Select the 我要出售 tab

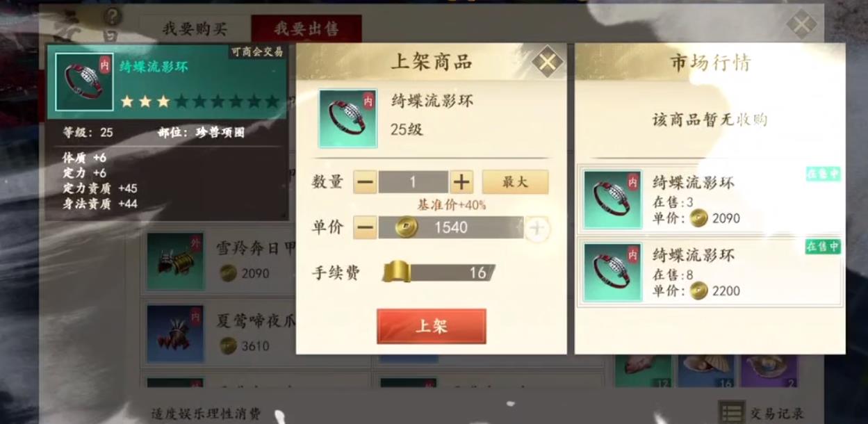point(306,29)
